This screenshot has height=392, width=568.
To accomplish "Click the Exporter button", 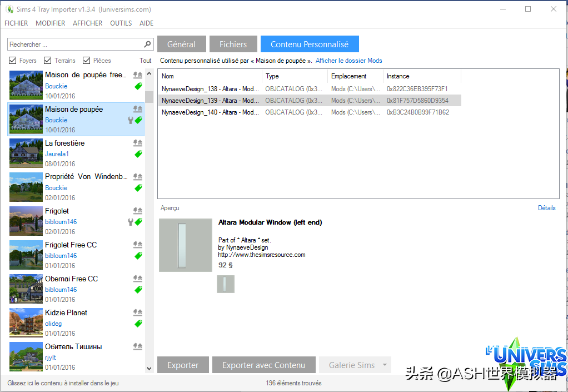I will point(183,365).
